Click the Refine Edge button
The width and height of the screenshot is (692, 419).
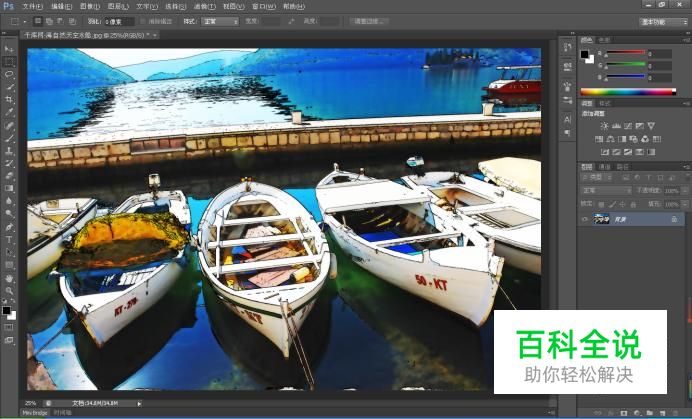(369, 21)
